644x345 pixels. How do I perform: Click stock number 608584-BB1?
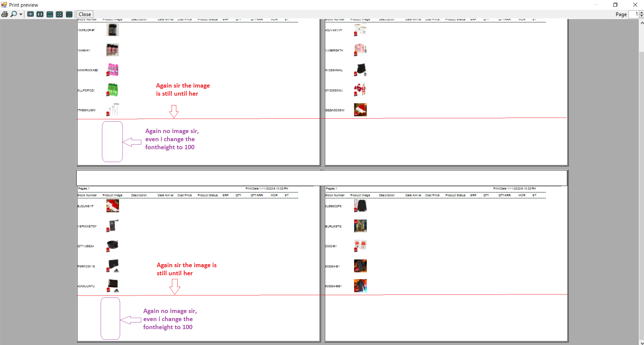[333, 286]
